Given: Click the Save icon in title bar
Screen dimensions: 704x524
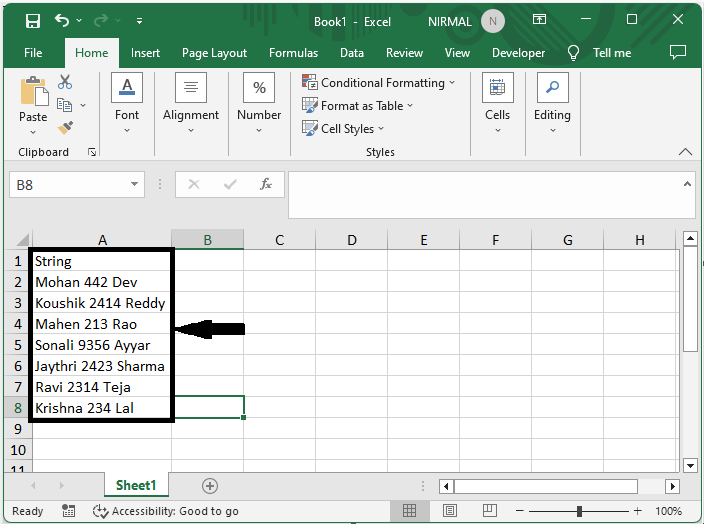Looking at the screenshot, I should pyautogui.click(x=32, y=20).
